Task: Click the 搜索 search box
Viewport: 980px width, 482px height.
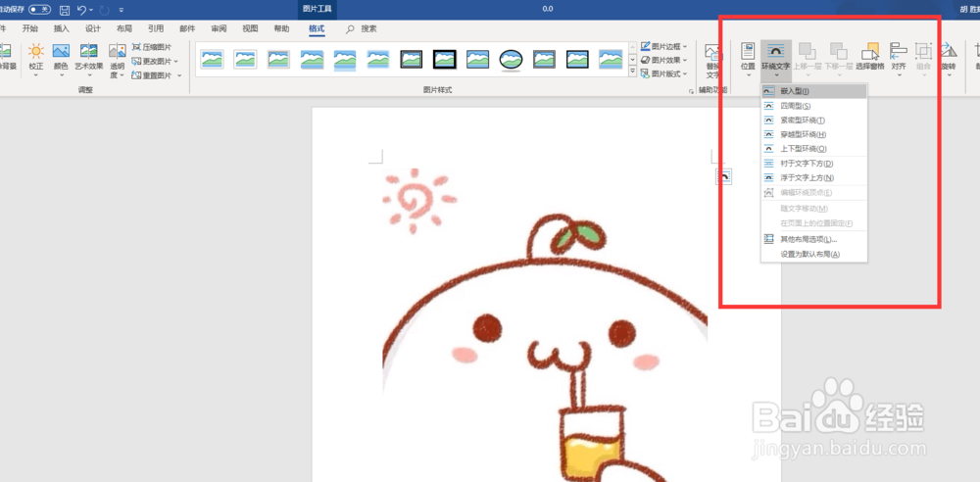Action: click(363, 28)
